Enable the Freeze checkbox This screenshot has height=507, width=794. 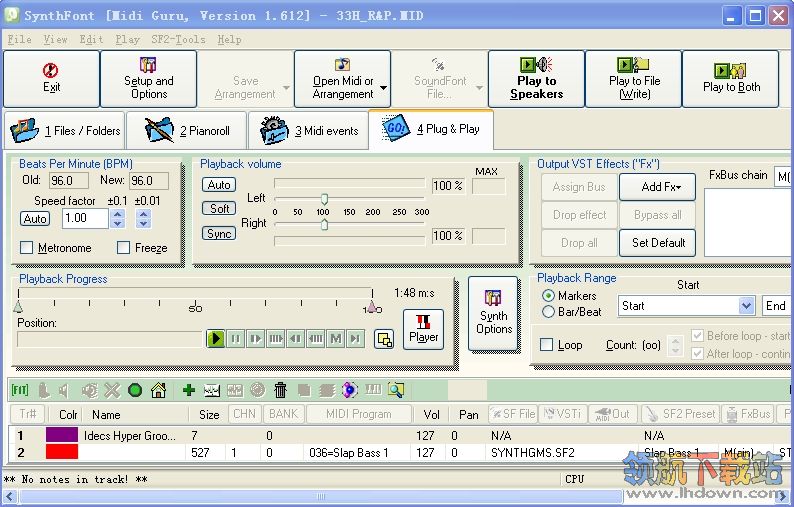(123, 248)
